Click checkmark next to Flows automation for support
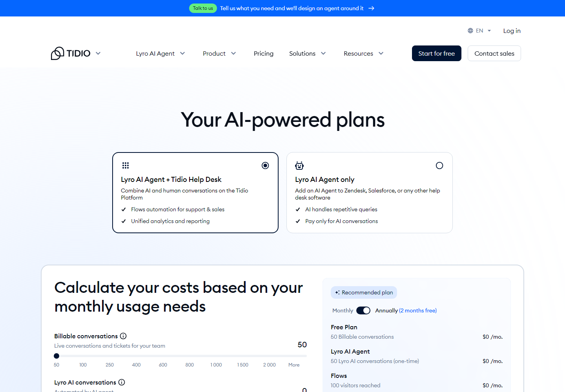The height and width of the screenshot is (392, 565). 124,209
